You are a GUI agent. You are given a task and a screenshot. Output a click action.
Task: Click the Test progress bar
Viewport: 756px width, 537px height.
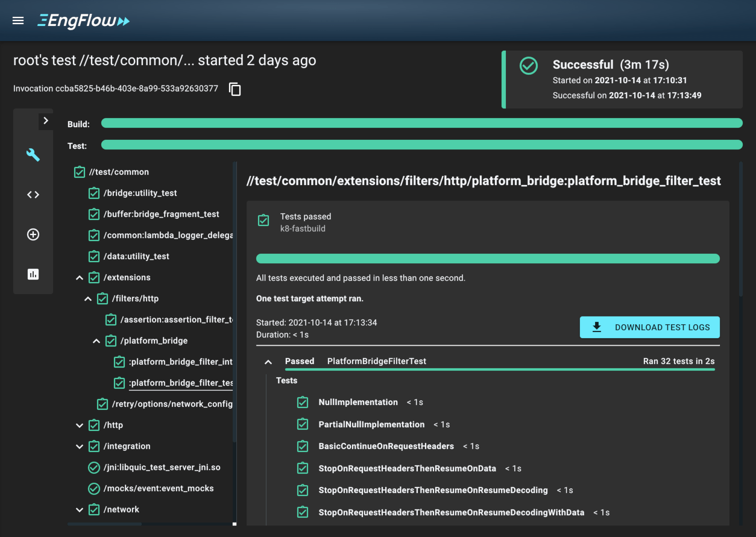pos(421,145)
